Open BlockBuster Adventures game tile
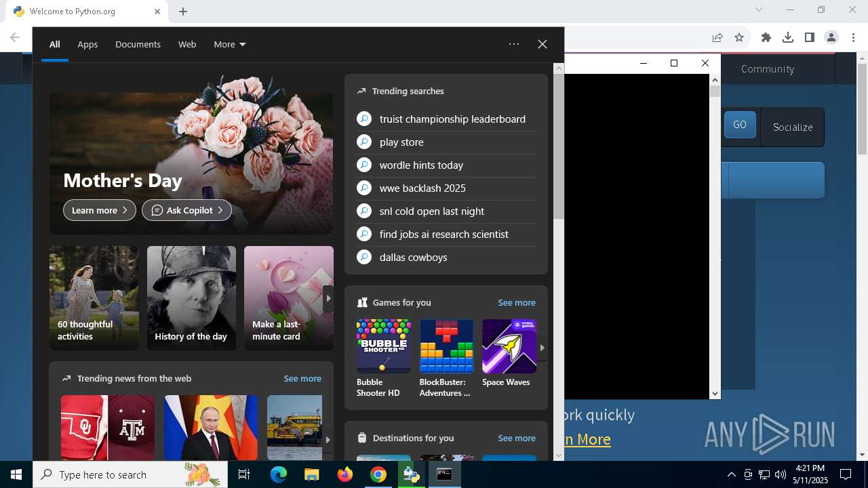The image size is (868, 488). coord(446,359)
